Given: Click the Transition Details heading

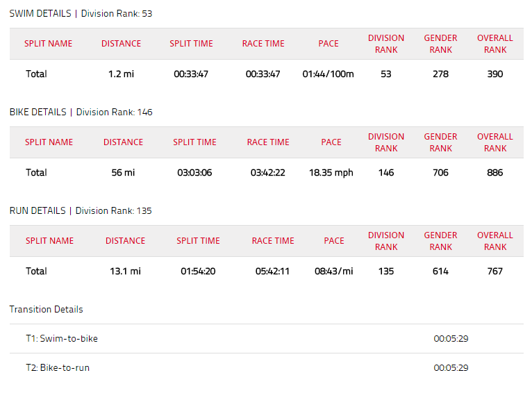Looking at the screenshot, I should [x=46, y=309].
